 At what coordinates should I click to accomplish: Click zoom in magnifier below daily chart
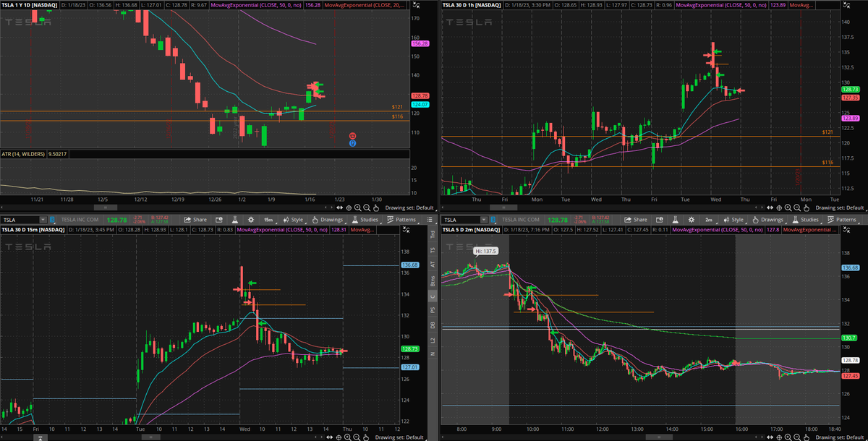357,207
